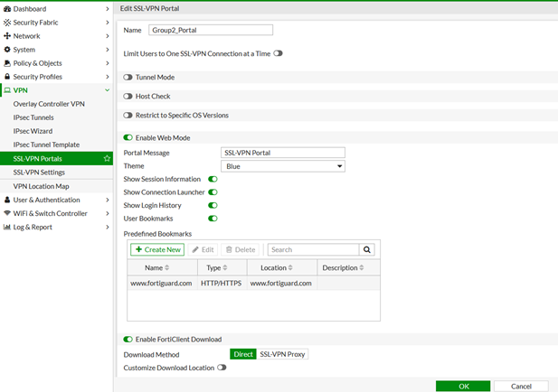Toggle Limit Users to One SSL-VPN Connection

(x=279, y=53)
